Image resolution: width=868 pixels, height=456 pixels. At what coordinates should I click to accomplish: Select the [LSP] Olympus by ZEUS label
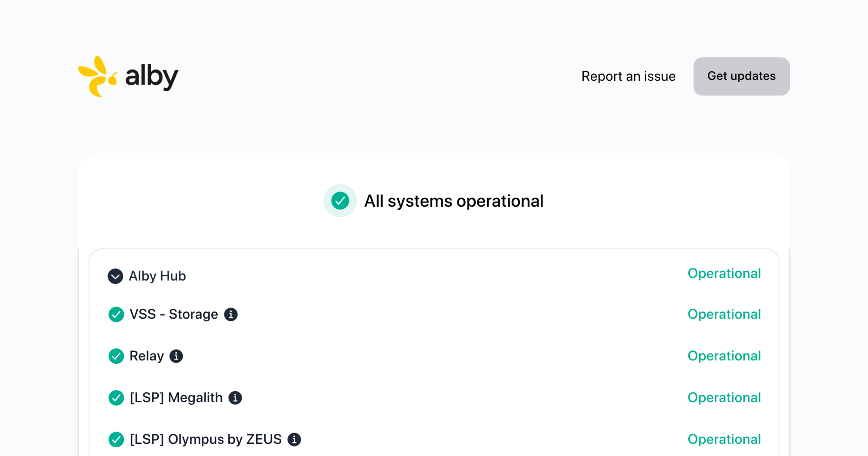pyautogui.click(x=205, y=439)
